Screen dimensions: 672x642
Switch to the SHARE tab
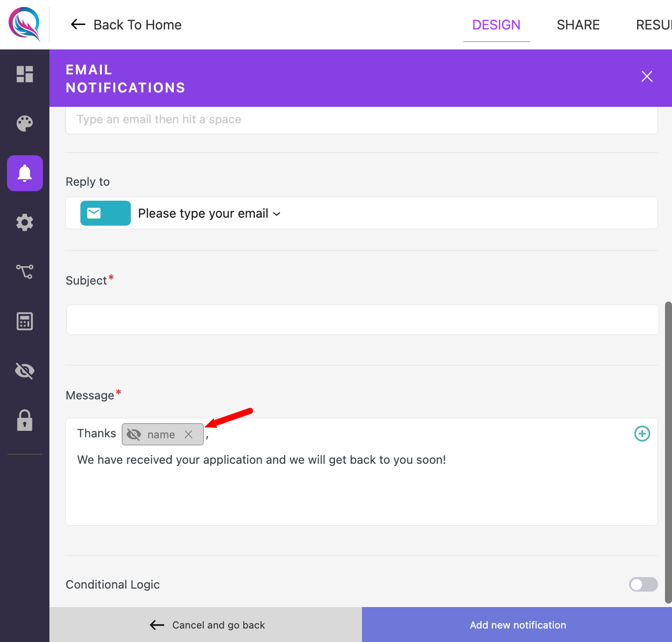578,25
